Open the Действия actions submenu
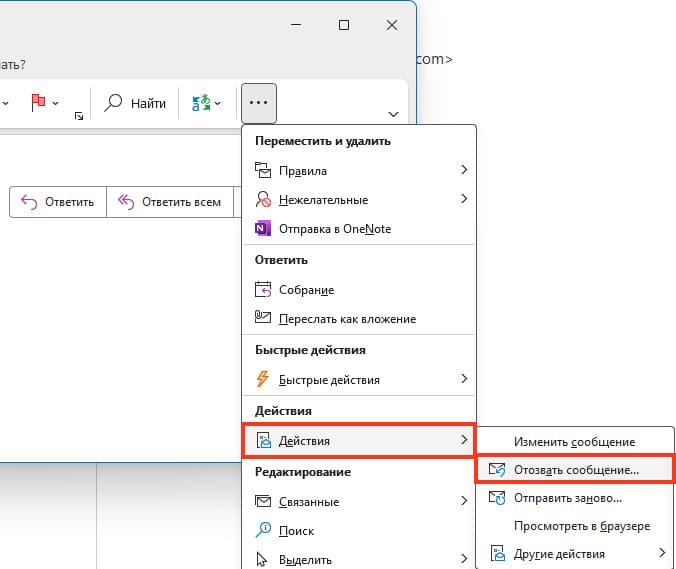This screenshot has width=676, height=569. click(x=359, y=441)
